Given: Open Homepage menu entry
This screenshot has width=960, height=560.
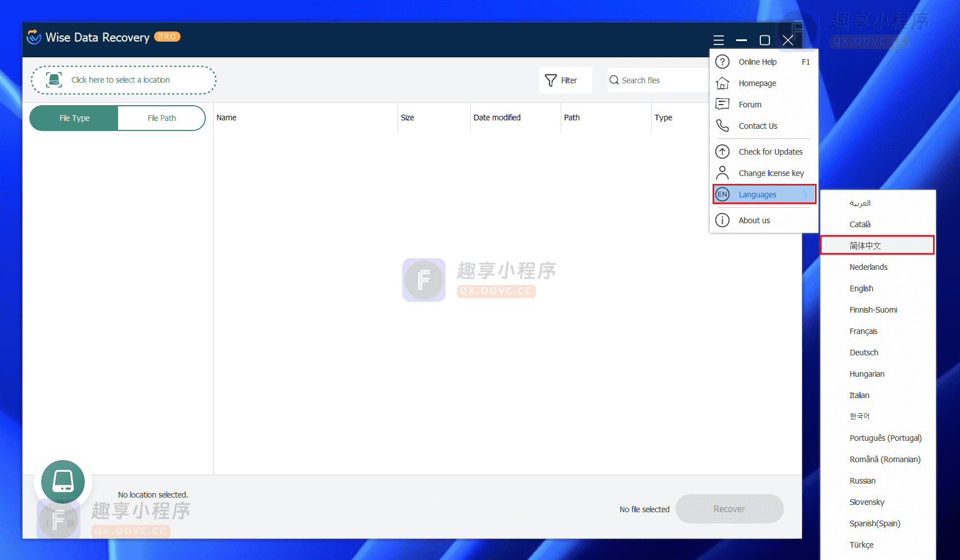Looking at the screenshot, I should (764, 83).
